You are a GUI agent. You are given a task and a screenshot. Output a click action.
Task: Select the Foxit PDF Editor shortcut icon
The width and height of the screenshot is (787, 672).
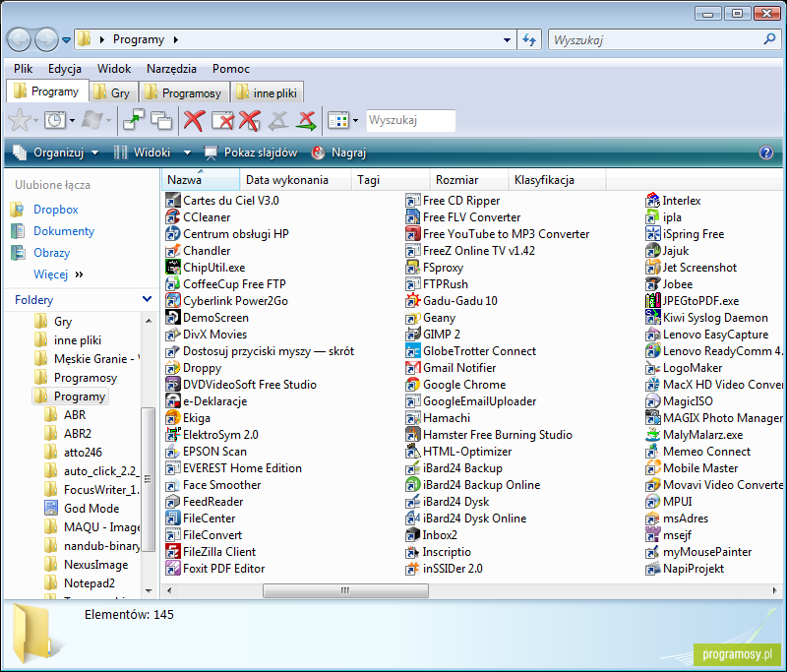tap(173, 568)
